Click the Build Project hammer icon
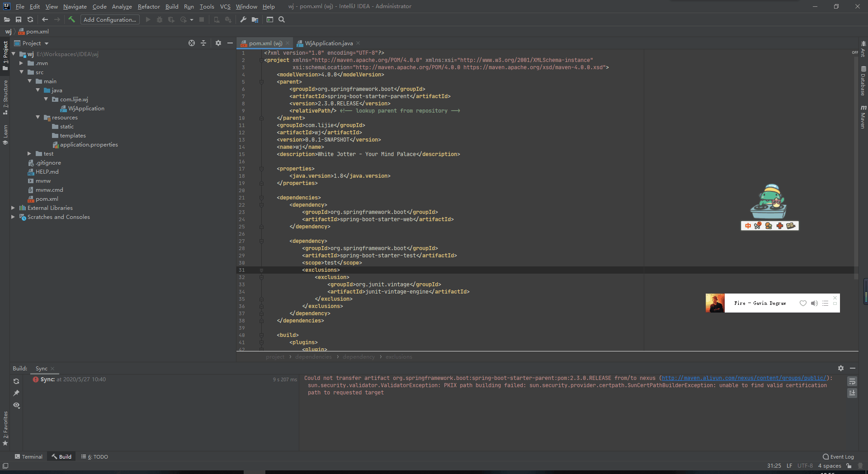Screen dimensions: 868x474 click(71, 19)
